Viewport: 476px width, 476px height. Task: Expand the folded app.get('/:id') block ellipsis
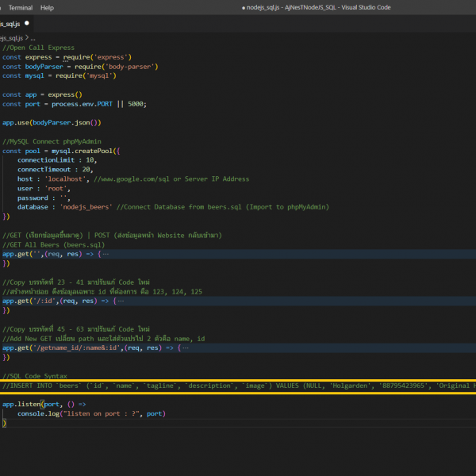[x=121, y=301]
